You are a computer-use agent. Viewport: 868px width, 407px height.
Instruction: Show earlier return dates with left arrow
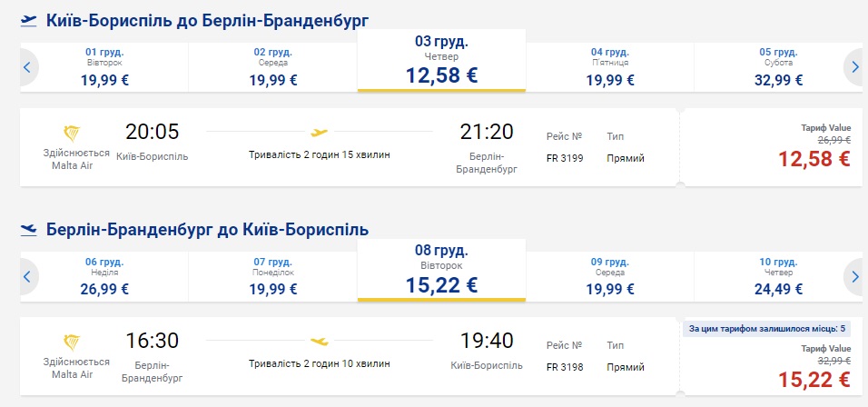[27, 276]
